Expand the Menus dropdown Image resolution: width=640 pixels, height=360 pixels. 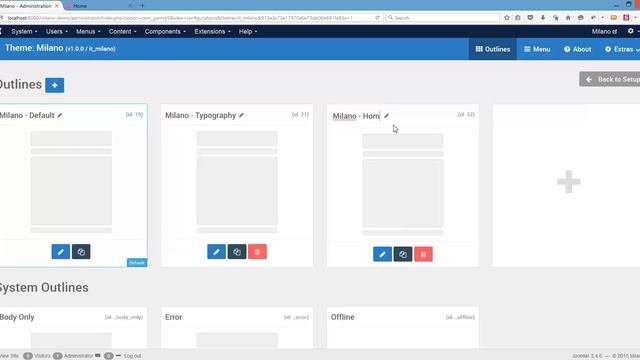point(88,31)
